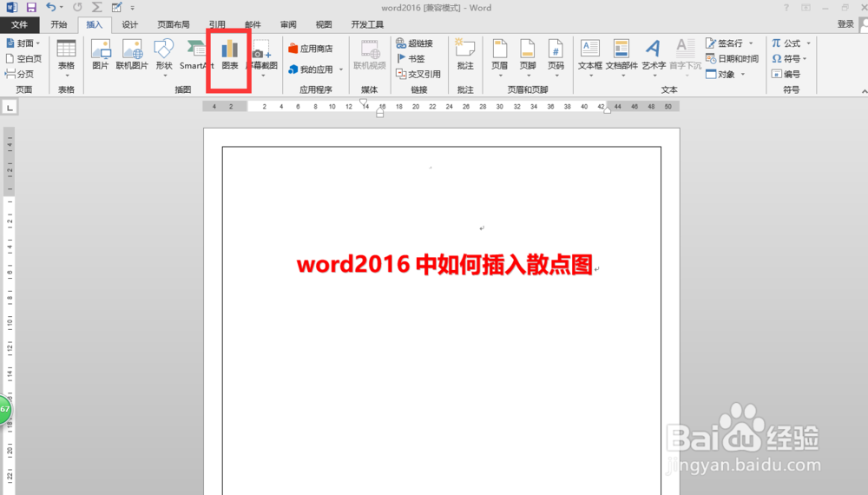
Task: Open the Table (表格) insert menu
Action: click(x=66, y=58)
